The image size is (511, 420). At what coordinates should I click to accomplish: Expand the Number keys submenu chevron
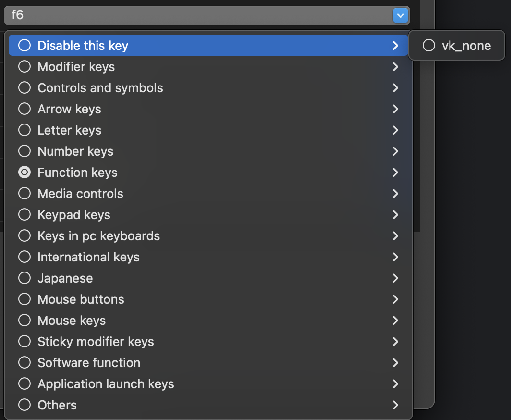point(395,151)
